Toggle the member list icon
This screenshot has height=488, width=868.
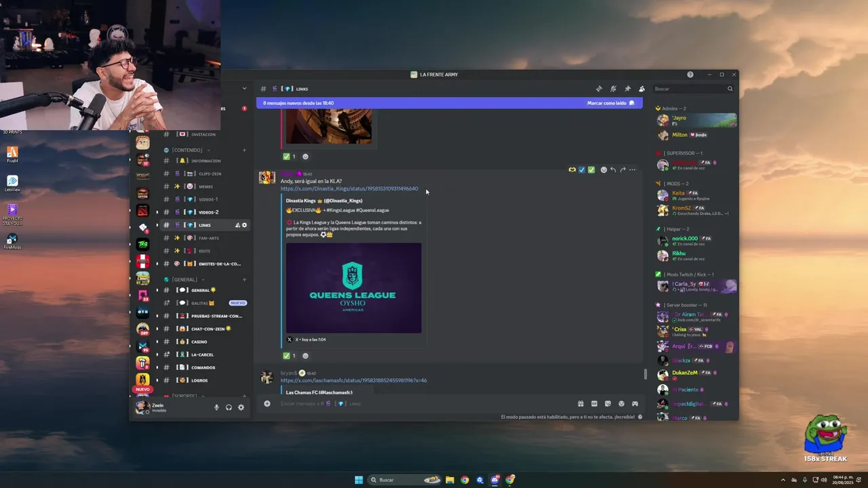point(642,89)
